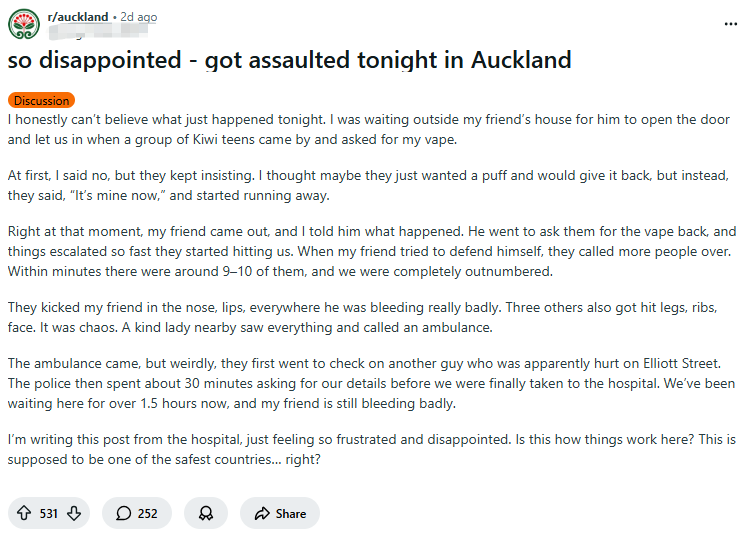Open the three-dot post options menu
752x541 pixels.
[x=730, y=23]
